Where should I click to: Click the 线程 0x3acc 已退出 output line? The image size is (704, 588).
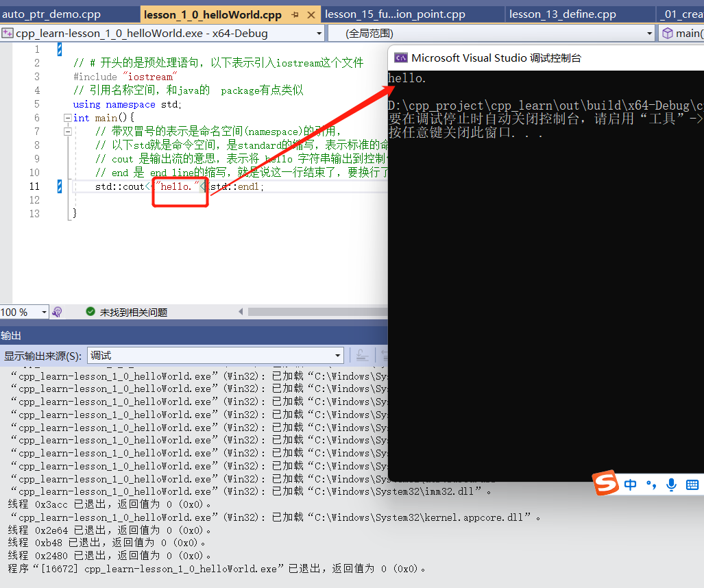pos(109,504)
